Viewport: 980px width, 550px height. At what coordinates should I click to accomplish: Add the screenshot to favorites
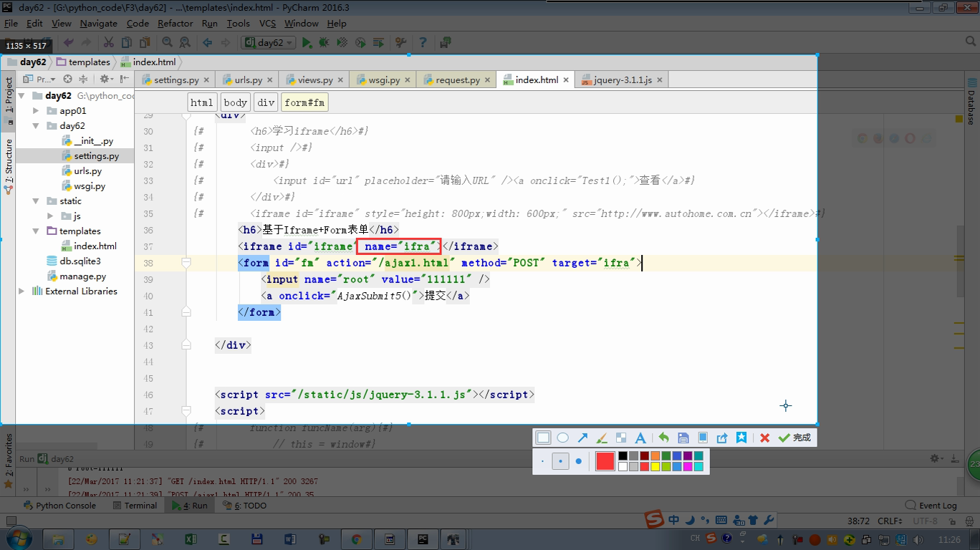tap(741, 438)
